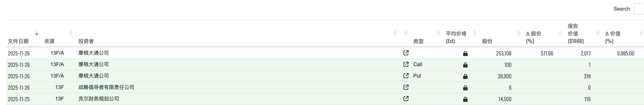This screenshot has height=105, width=644.
Task: Click lock icon in 克尔财务规划公司 row
Action: (x=465, y=99)
